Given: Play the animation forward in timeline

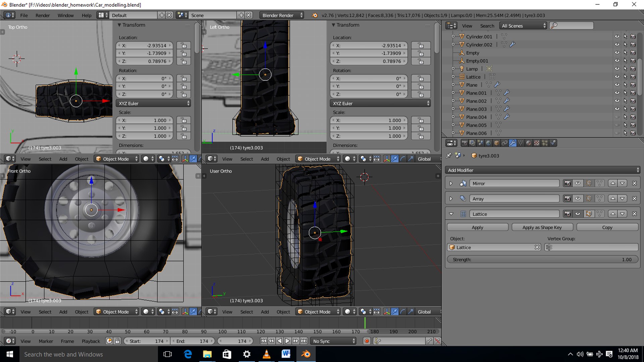Looking at the screenshot, I should click(287, 341).
